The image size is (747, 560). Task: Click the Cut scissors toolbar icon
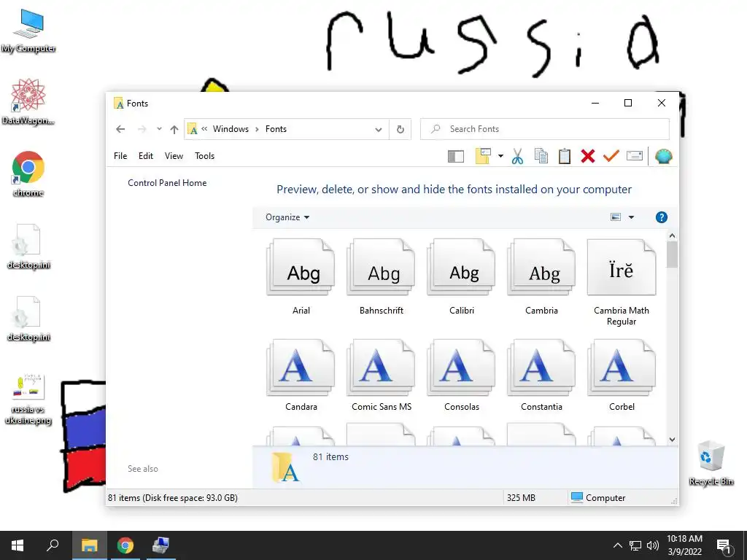click(x=517, y=156)
